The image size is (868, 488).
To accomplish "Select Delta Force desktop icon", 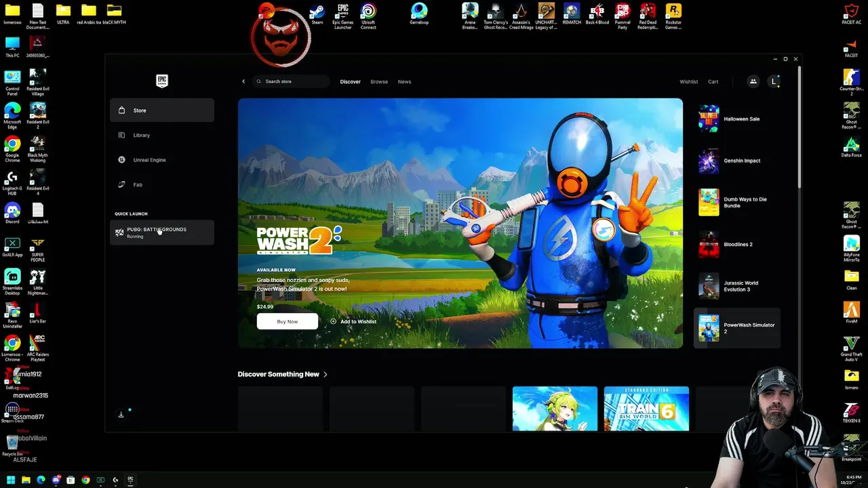I will [x=852, y=147].
